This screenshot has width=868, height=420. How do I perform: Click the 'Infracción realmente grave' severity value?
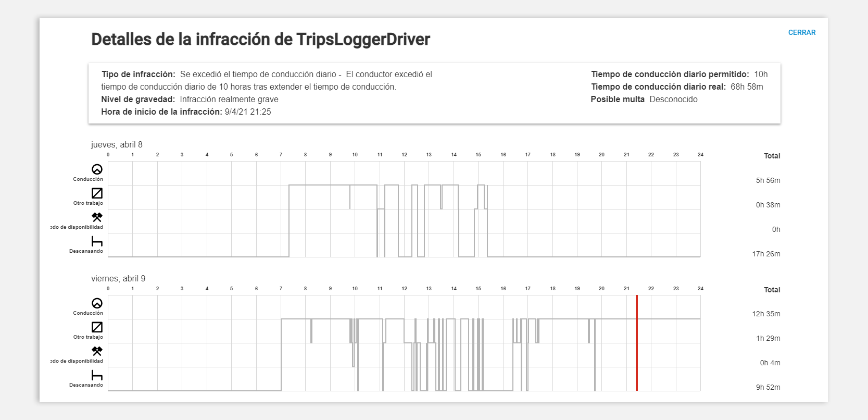click(229, 100)
